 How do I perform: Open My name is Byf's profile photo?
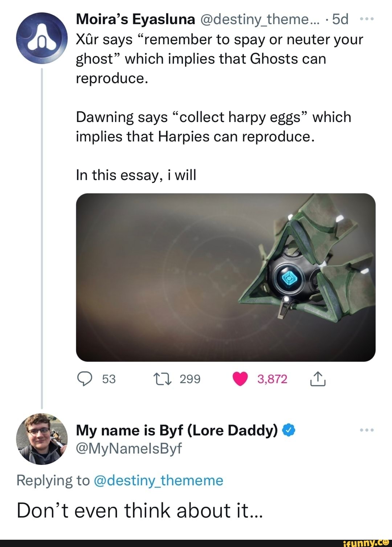tap(42, 439)
